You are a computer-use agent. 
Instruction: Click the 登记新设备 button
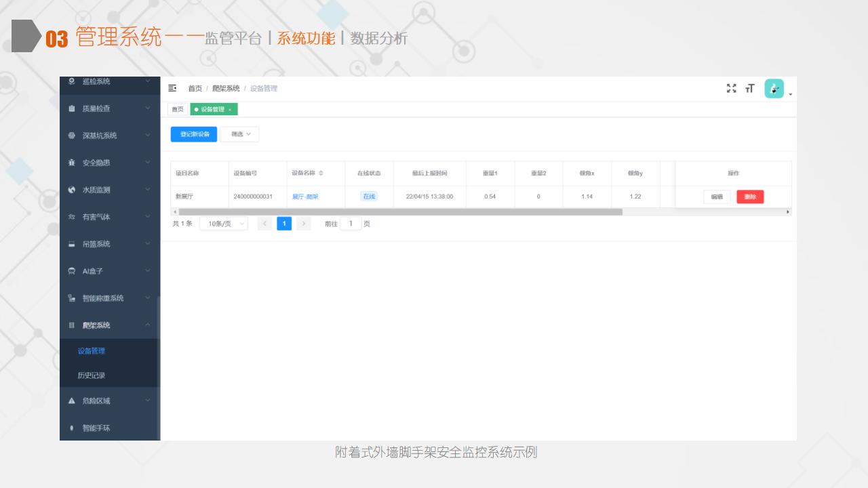(194, 134)
